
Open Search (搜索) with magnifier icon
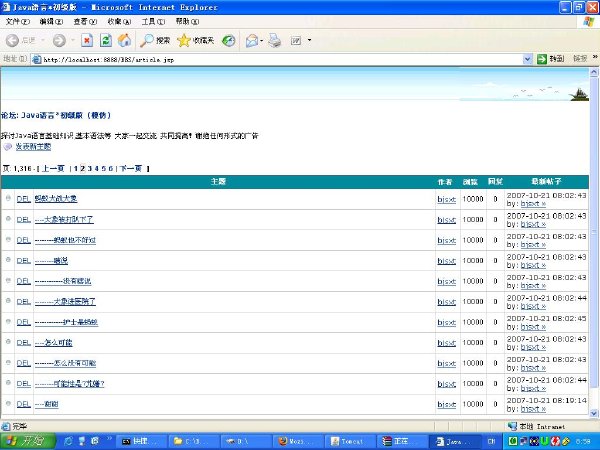point(155,40)
